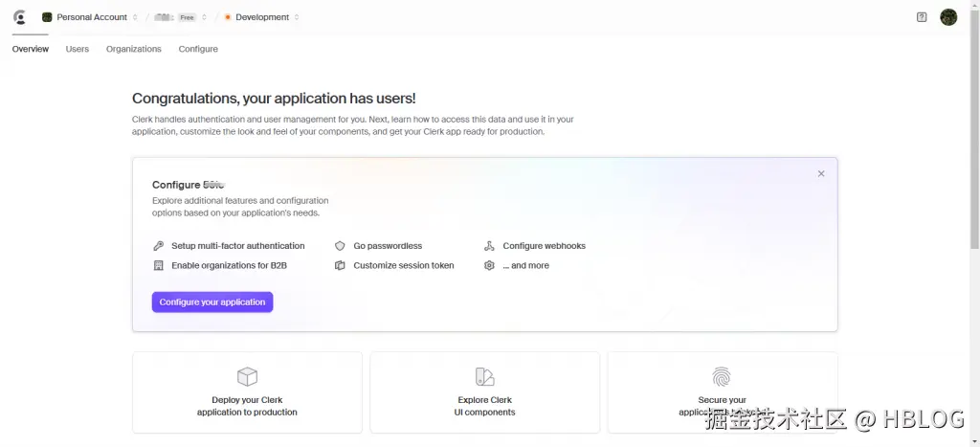Screen dimensions: 980x447
Task: Click the orange Development status dot
Action: coord(228,17)
